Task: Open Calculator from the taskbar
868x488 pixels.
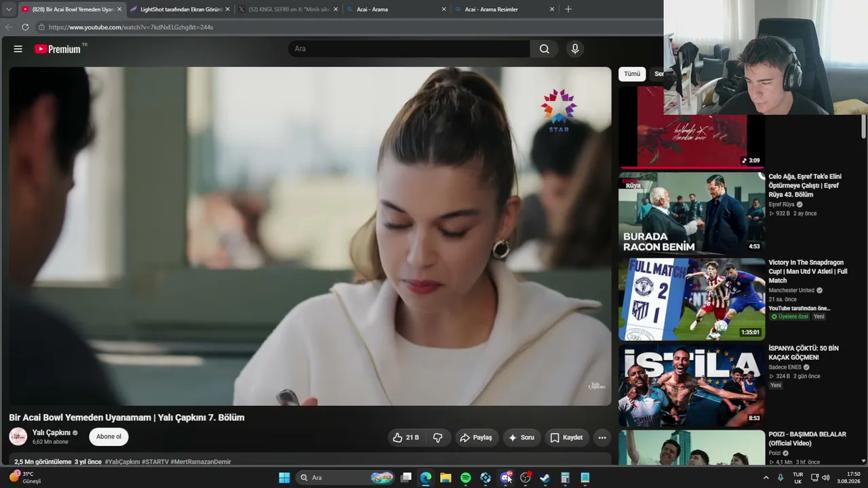Action: [565, 478]
